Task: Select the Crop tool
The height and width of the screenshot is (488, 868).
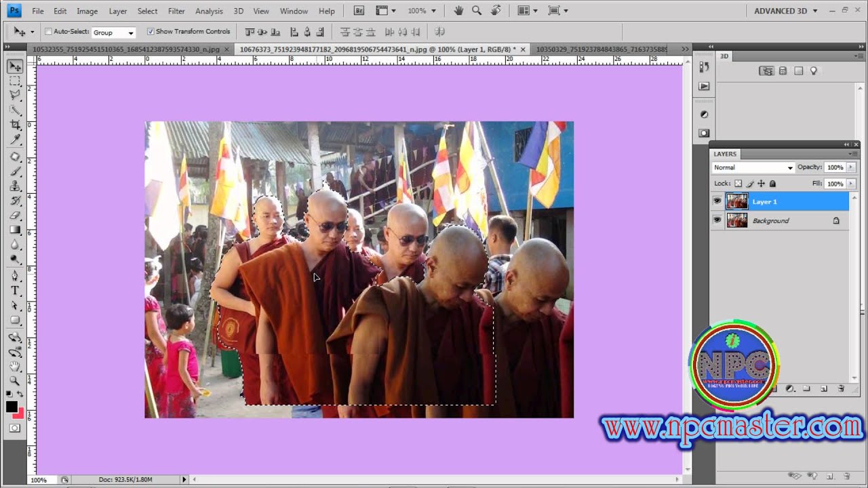Action: pos(15,125)
